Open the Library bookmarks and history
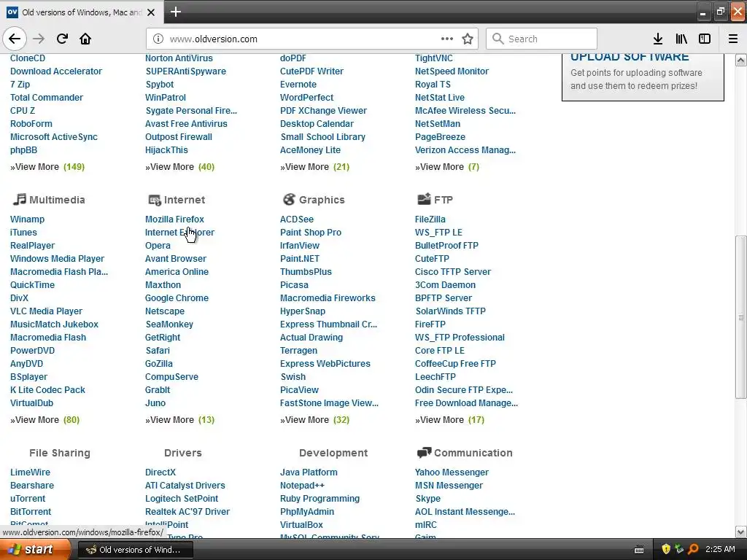The image size is (747, 560). point(681,39)
